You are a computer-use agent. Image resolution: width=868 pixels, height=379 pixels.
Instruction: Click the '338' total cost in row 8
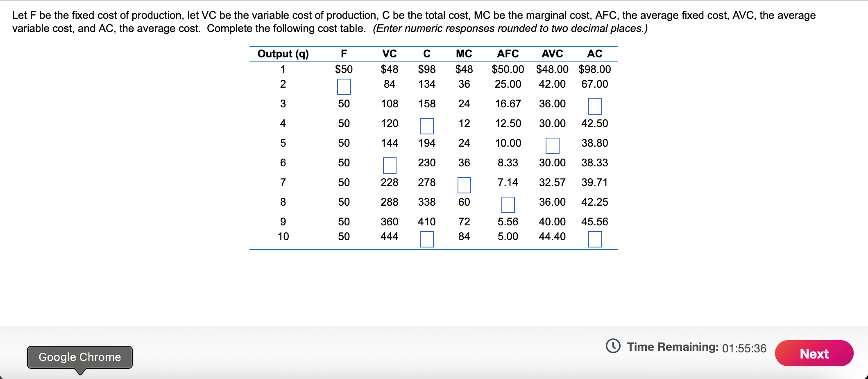[427, 202]
